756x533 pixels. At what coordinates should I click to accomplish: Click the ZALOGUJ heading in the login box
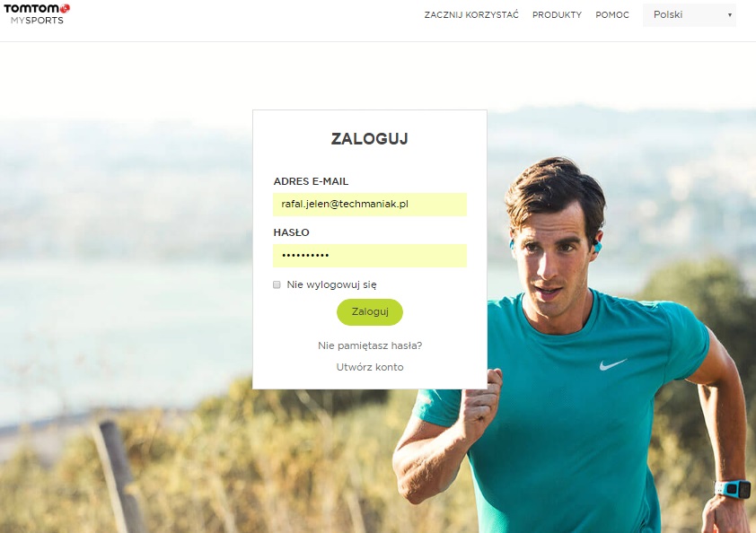click(370, 139)
